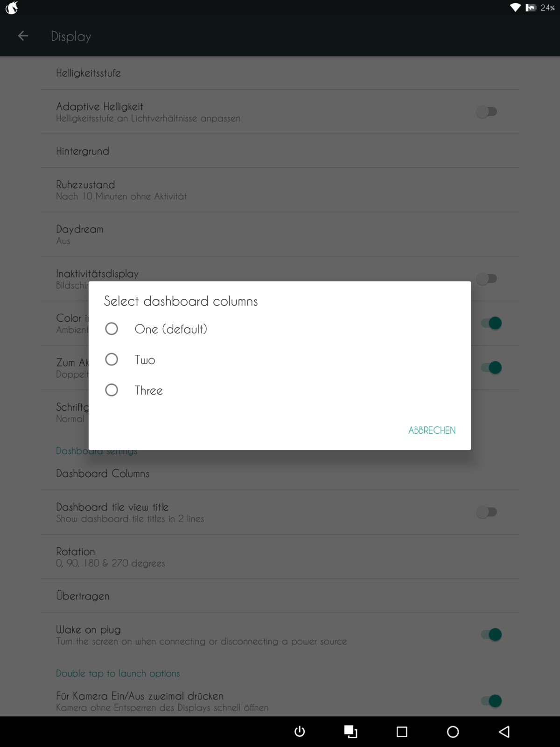Open the Helligkeitsstufe brightness setting
The image size is (560, 747).
pos(89,73)
